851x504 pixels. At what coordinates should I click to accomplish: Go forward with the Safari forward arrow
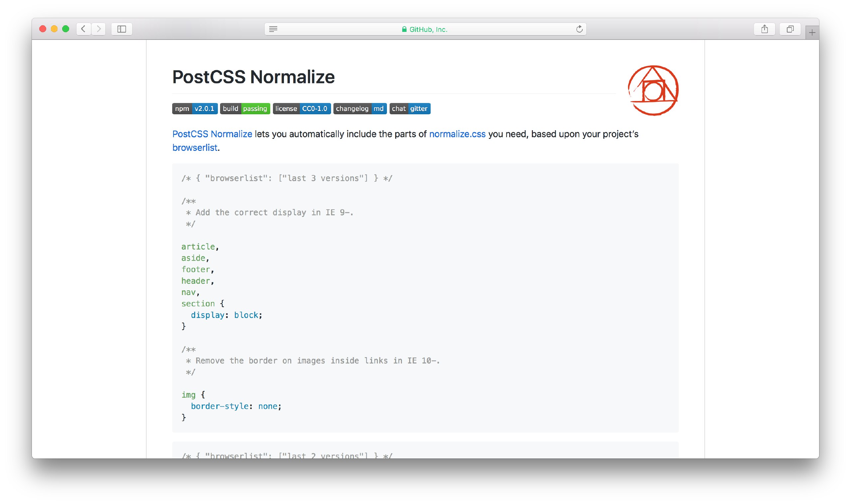pyautogui.click(x=98, y=29)
